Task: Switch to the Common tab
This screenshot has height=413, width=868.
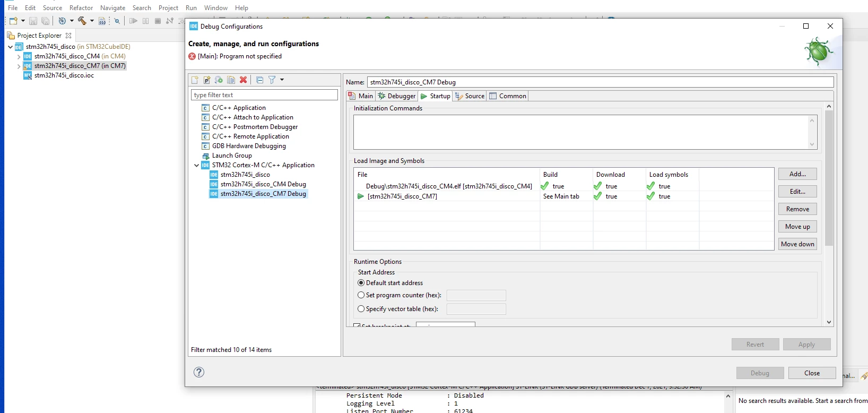Action: coord(508,96)
